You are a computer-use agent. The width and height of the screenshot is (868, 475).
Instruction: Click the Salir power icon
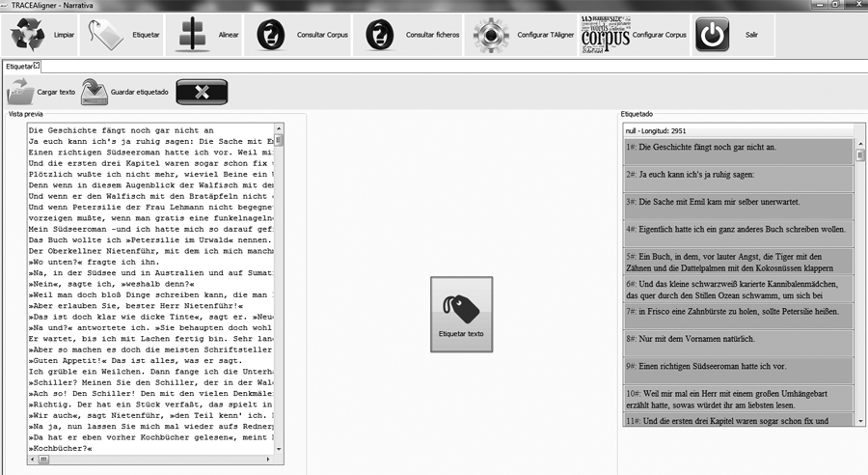(x=712, y=35)
